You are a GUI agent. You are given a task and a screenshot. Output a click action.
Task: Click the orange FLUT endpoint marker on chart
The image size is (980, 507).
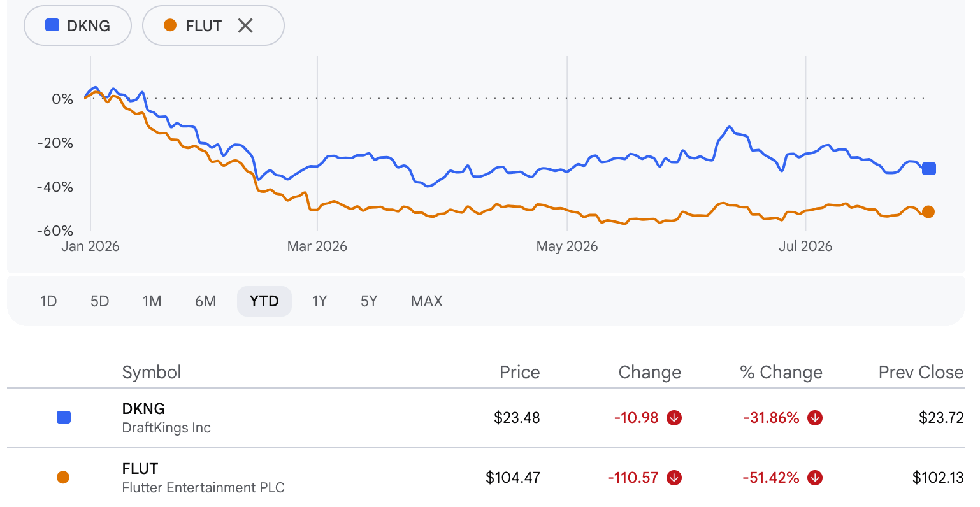928,212
